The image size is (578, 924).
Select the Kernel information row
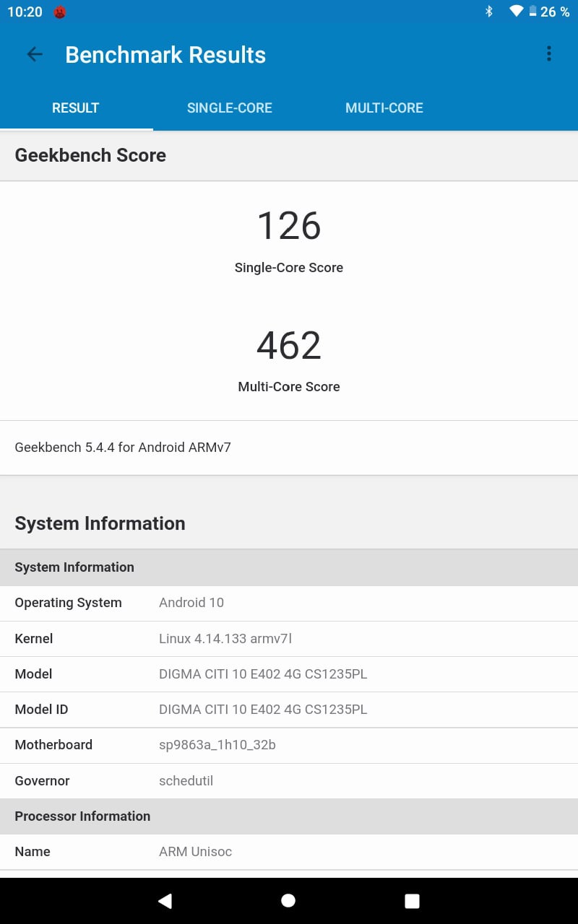[289, 638]
